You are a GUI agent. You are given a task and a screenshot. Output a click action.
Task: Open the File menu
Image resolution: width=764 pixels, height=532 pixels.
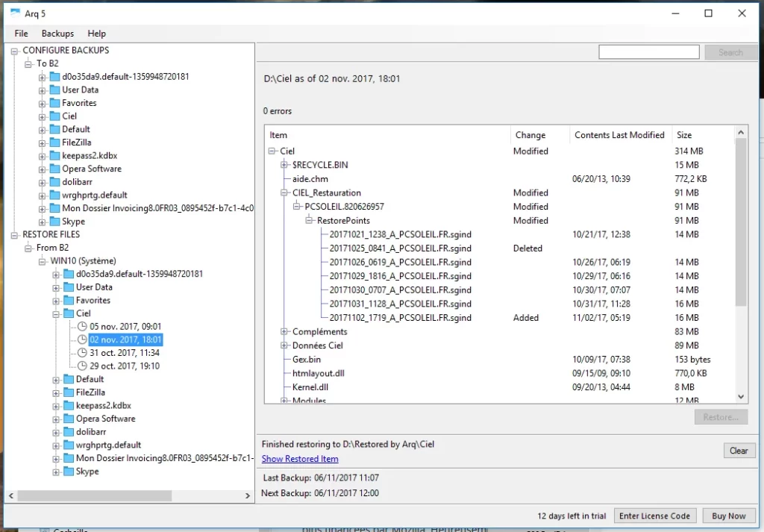21,34
